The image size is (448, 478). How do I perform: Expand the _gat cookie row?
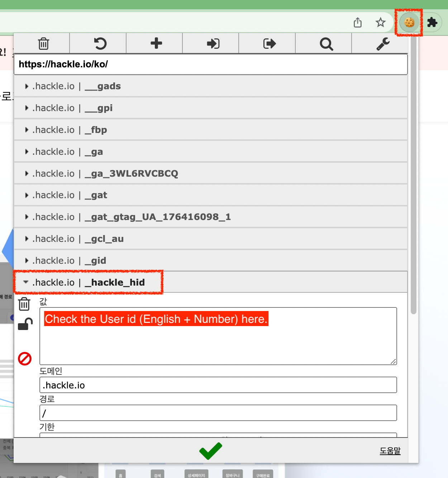pyautogui.click(x=211, y=195)
